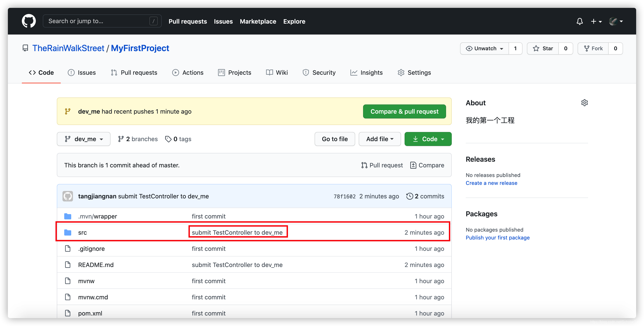Switch to the Projects tab

234,73
